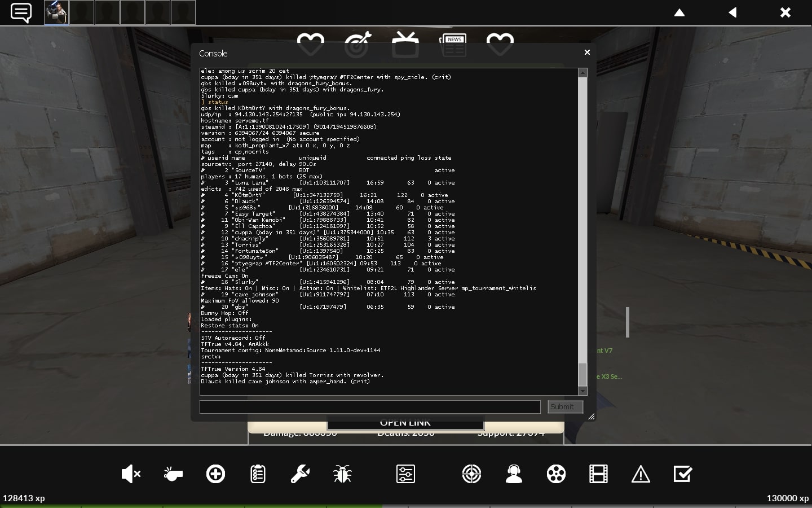Open the wrench tool icon

click(x=300, y=474)
